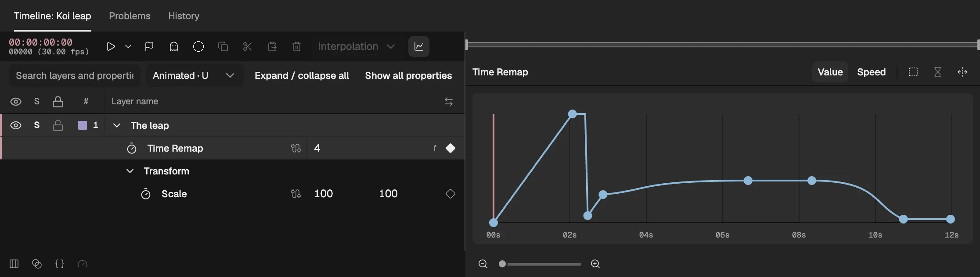Collapse the Transform group chevron

point(130,171)
